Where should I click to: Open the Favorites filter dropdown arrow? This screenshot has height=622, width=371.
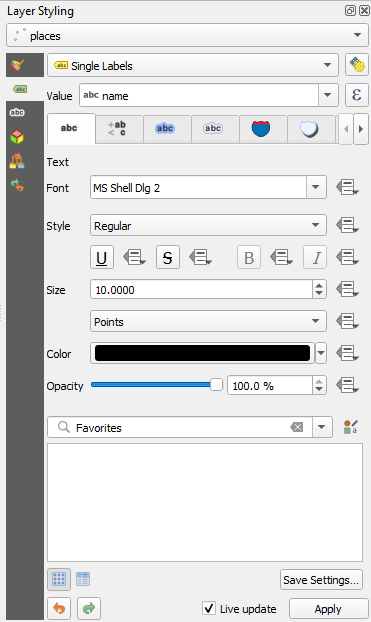322,427
